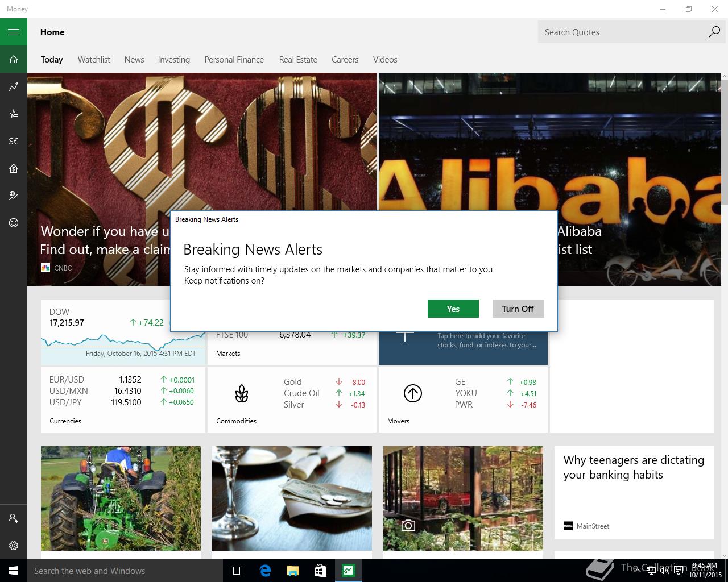Click the Money app taskbar icon
The width and height of the screenshot is (728, 582).
pyautogui.click(x=348, y=571)
